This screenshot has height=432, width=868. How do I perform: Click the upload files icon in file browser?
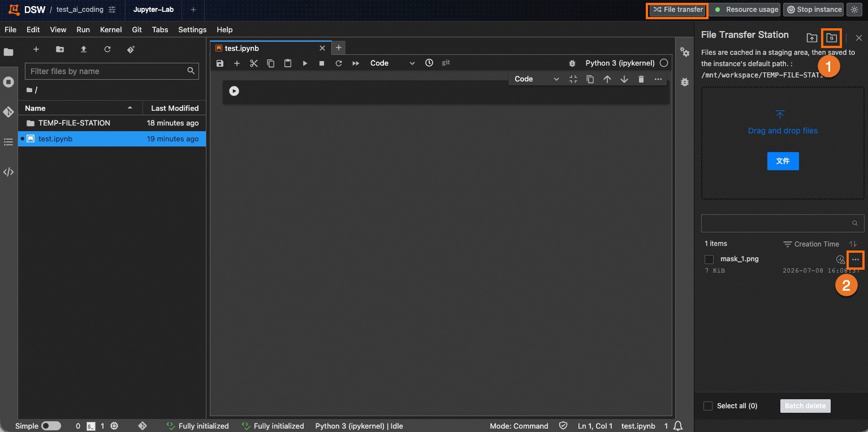84,50
